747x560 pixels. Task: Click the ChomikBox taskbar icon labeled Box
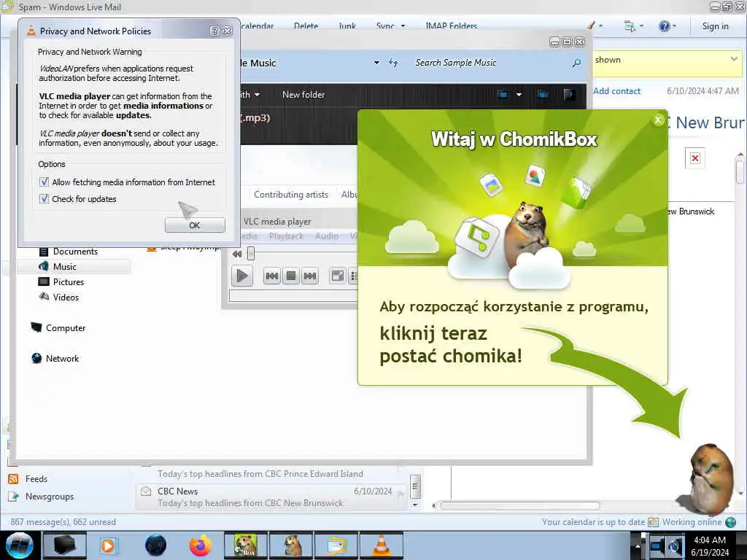tap(245, 545)
